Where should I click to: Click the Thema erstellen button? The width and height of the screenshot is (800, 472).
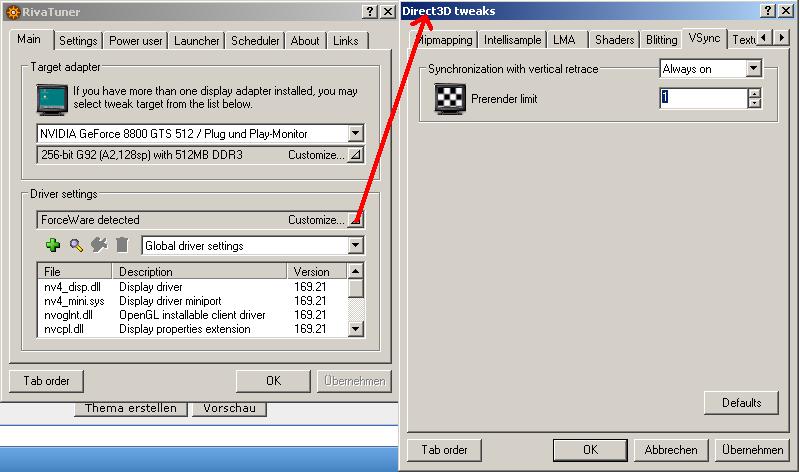[131, 408]
